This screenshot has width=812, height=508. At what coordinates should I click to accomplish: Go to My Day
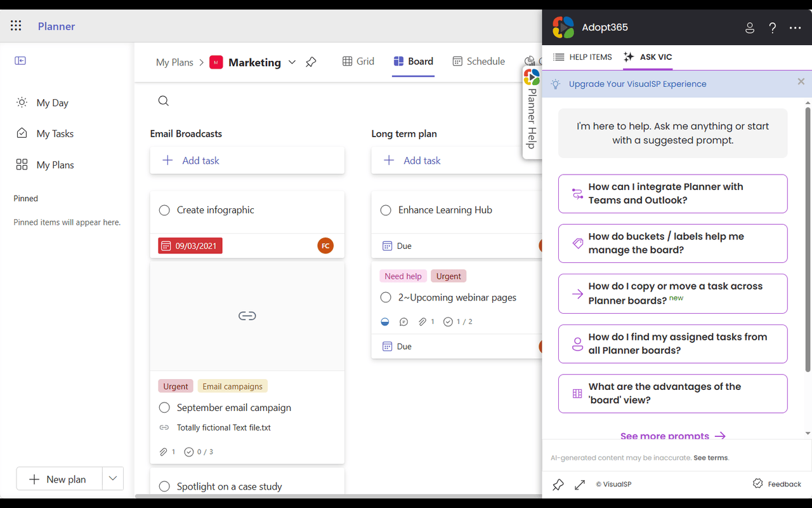click(x=44, y=103)
